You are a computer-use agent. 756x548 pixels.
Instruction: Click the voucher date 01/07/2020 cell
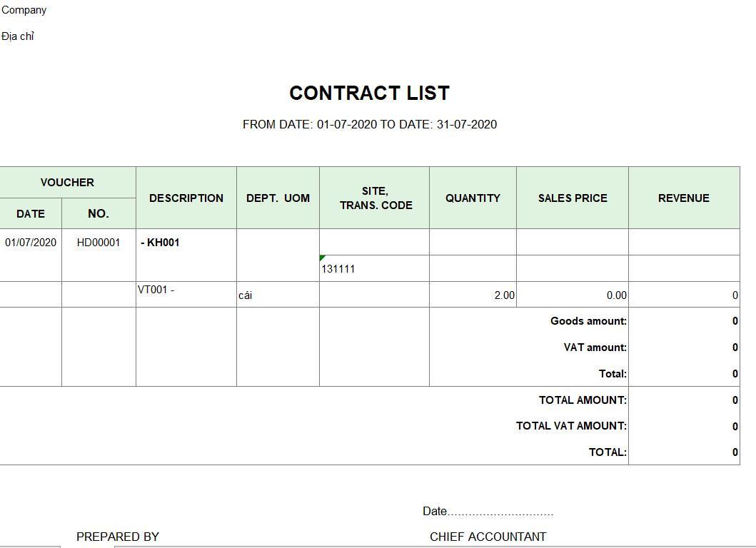(x=31, y=243)
